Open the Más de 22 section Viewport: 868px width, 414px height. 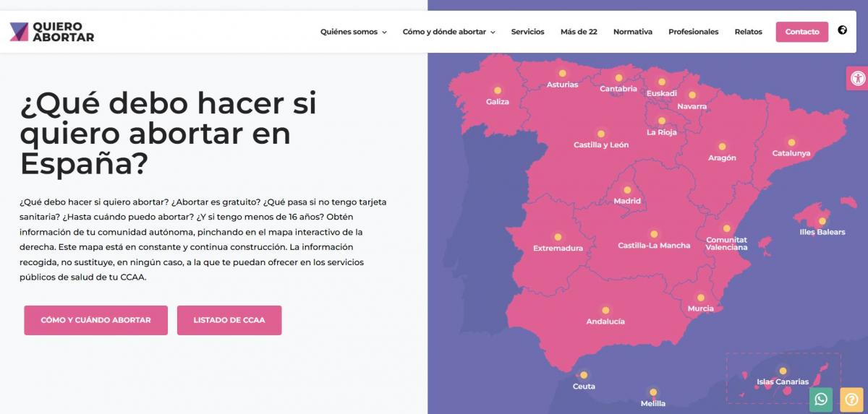(x=579, y=32)
